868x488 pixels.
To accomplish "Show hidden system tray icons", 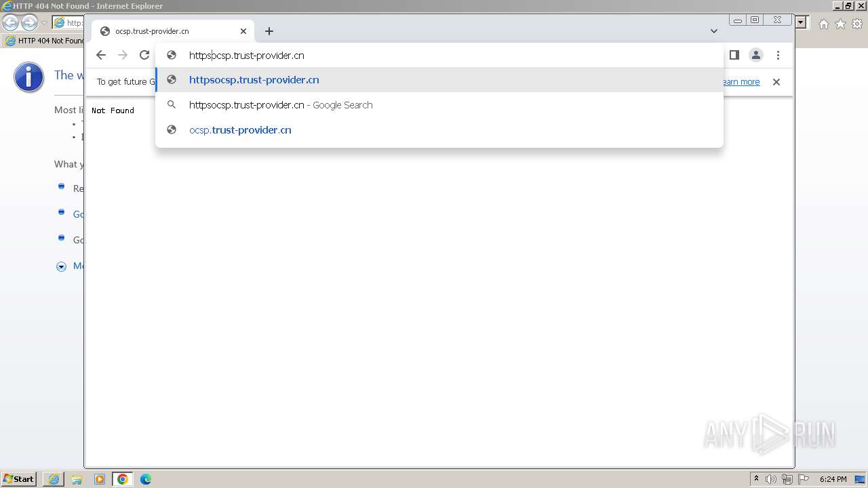I will [x=756, y=479].
